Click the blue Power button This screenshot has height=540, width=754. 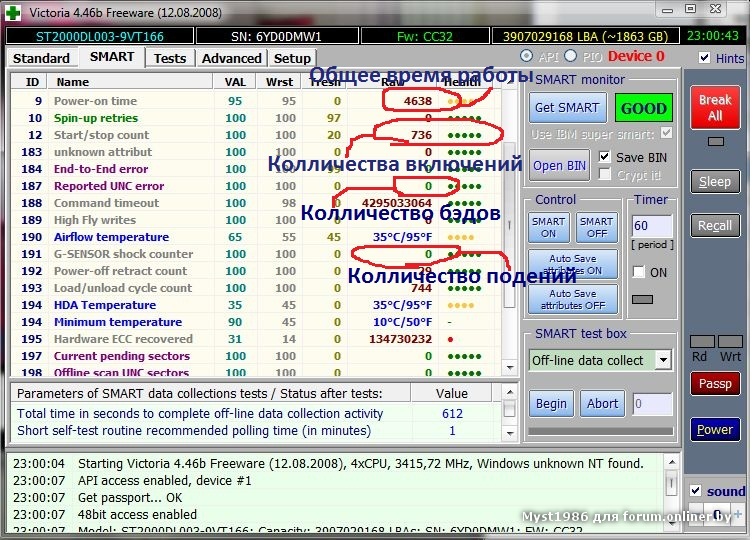coord(715,429)
